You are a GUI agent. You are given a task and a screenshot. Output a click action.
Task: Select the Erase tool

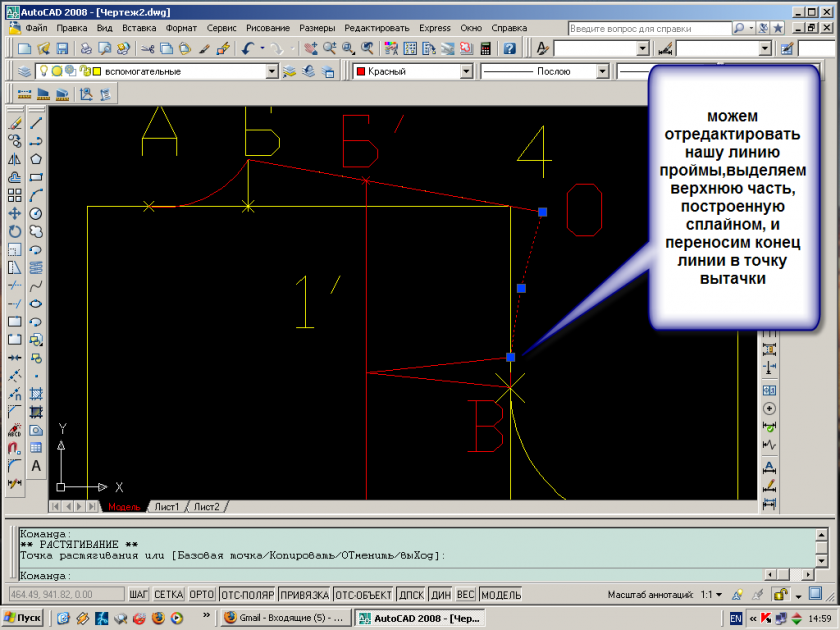(x=14, y=123)
